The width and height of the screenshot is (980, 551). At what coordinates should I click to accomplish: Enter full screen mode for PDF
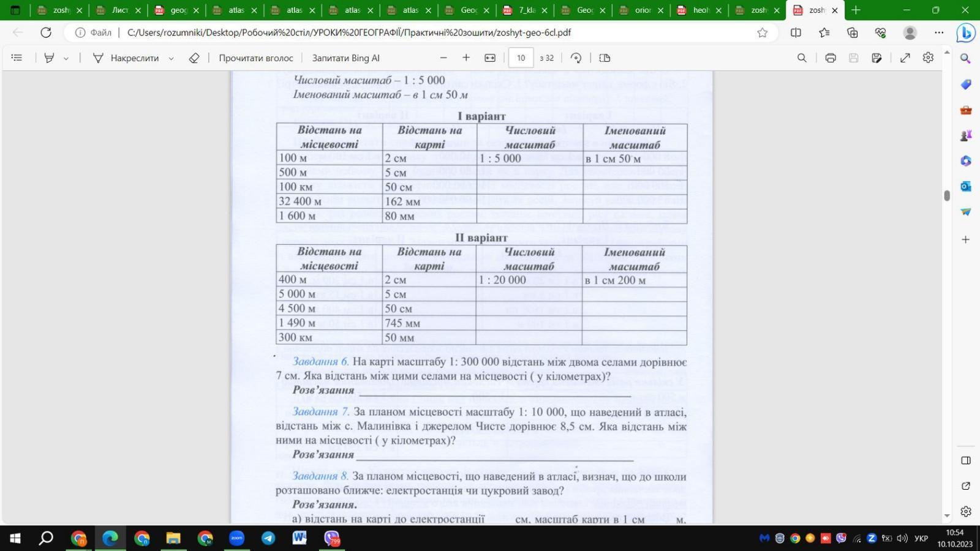click(905, 58)
